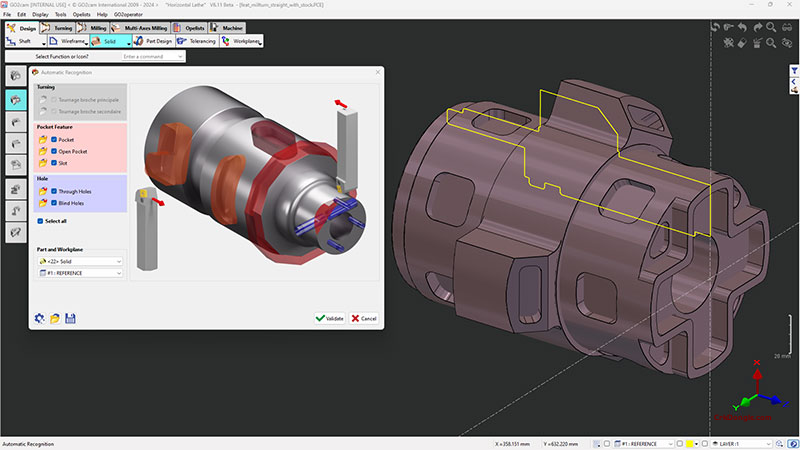Click the folder icon beside Slot feature
The image size is (800, 450).
click(x=43, y=164)
